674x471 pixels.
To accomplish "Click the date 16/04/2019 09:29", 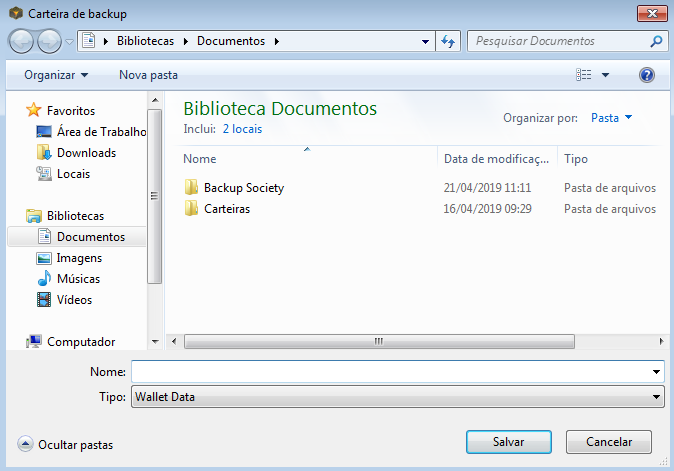I will [487, 209].
